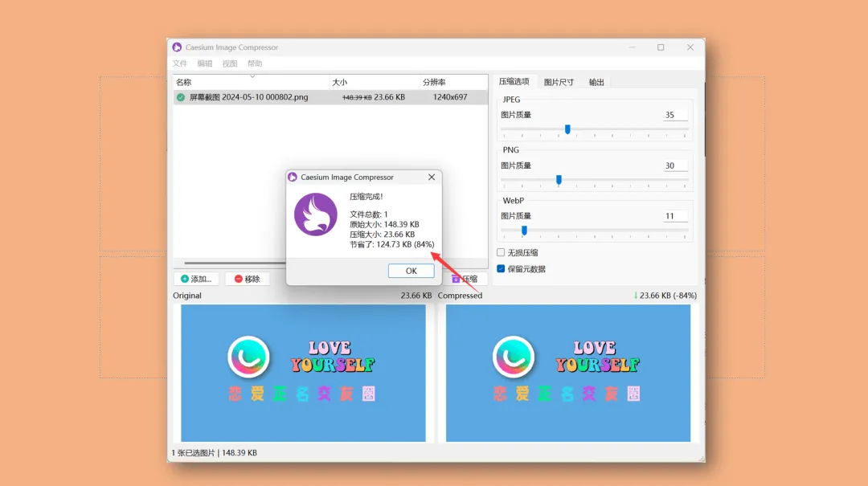The height and width of the screenshot is (486, 868).
Task: Click the Compressed label above preview
Action: coord(460,296)
